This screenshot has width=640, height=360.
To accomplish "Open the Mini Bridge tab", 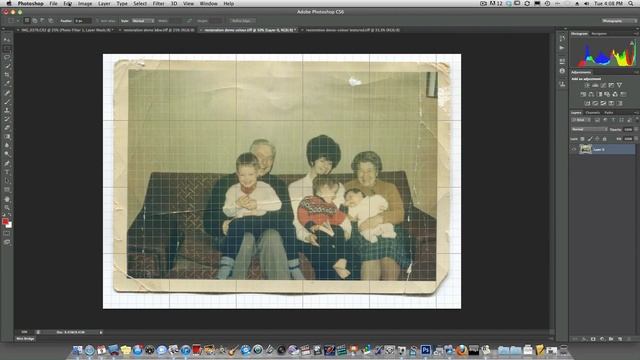I will [25, 339].
